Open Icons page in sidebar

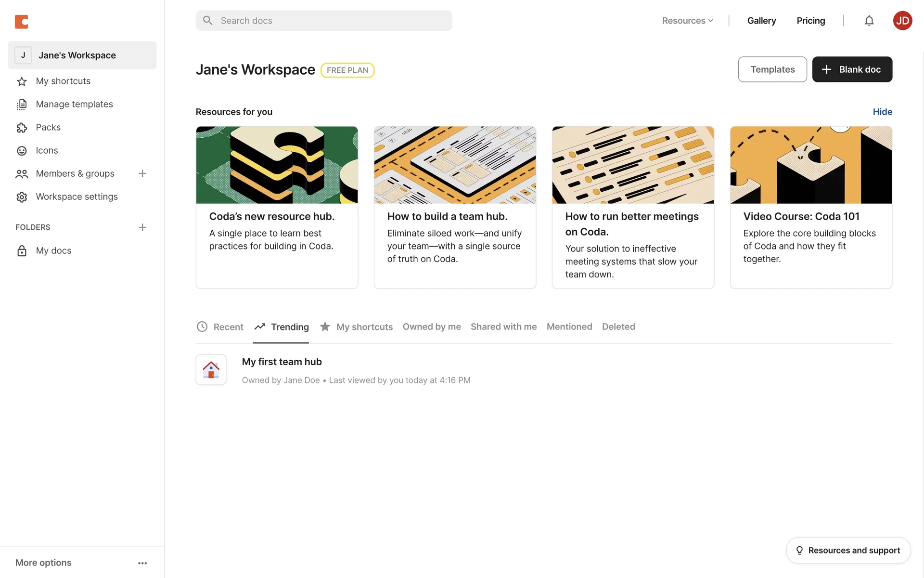point(47,150)
